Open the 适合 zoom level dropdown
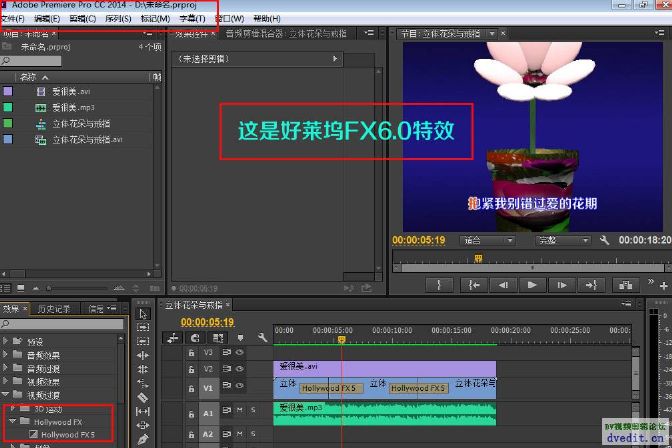 pyautogui.click(x=487, y=241)
